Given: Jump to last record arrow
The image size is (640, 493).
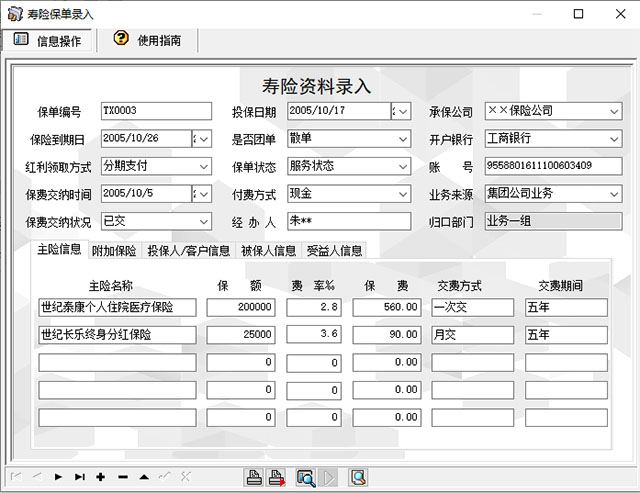Looking at the screenshot, I should (x=80, y=477).
